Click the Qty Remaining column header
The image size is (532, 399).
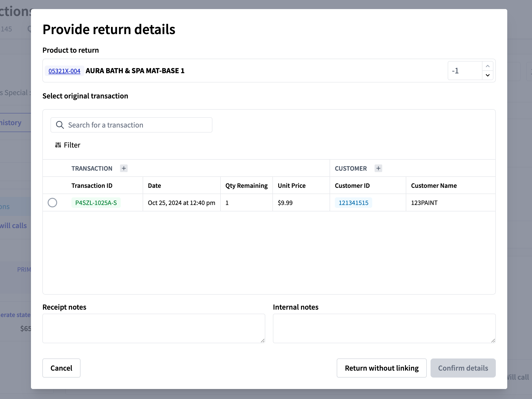pyautogui.click(x=246, y=185)
